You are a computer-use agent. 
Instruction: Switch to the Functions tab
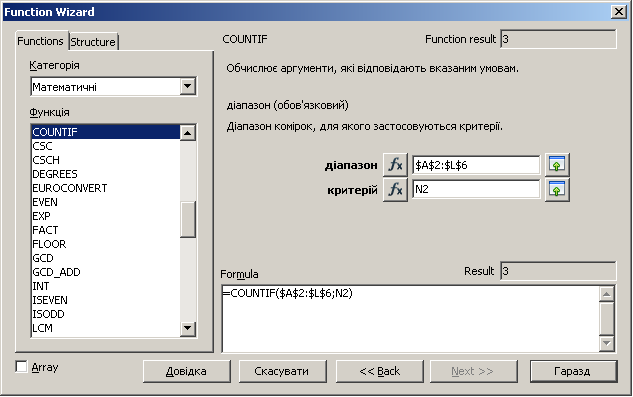point(40,41)
